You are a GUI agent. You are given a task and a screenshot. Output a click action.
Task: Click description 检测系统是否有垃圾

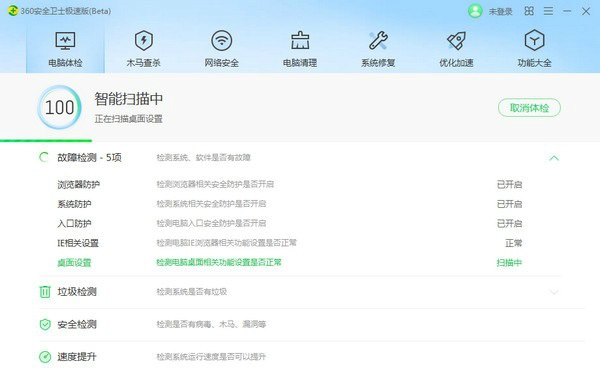(192, 292)
